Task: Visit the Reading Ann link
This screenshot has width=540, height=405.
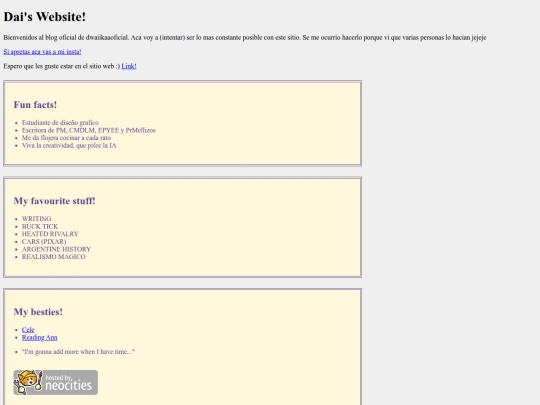Action: click(40, 338)
